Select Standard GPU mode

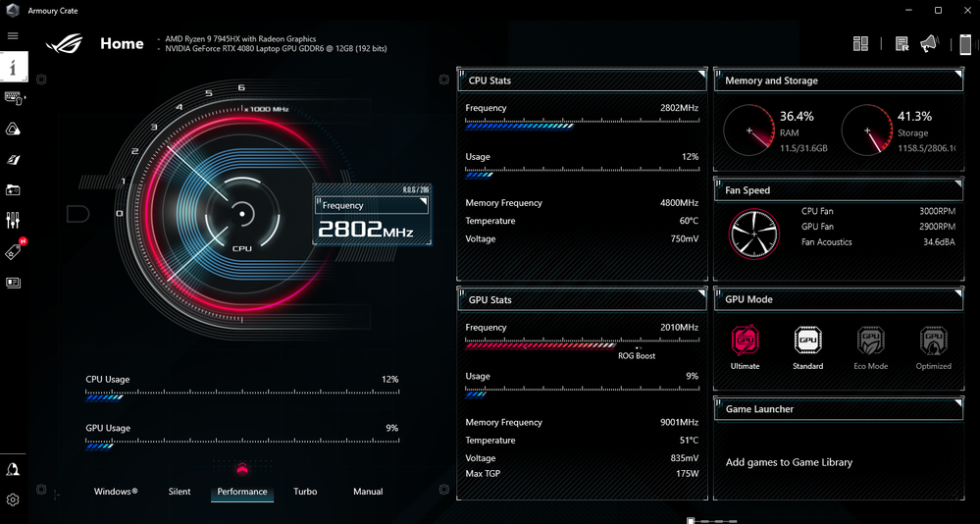coord(807,347)
